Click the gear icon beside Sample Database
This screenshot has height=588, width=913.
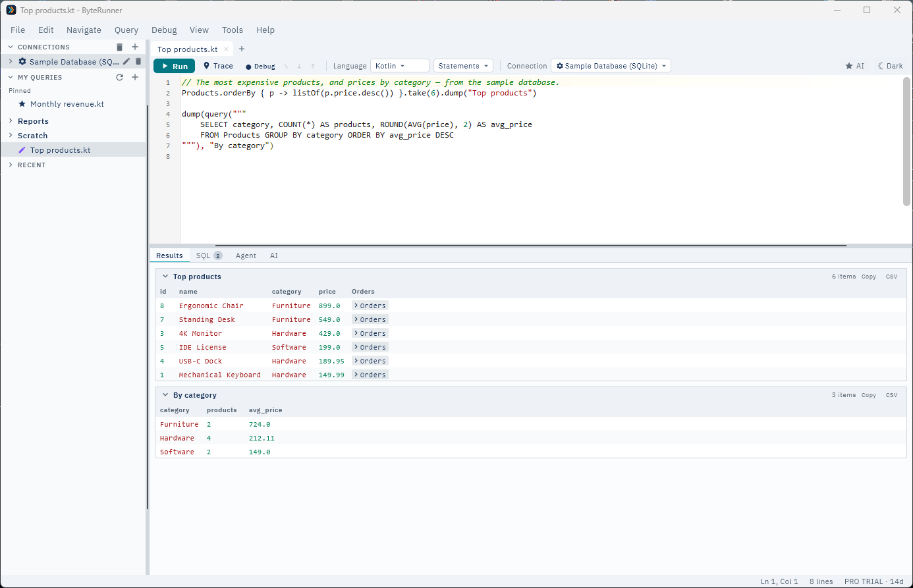[22, 61]
